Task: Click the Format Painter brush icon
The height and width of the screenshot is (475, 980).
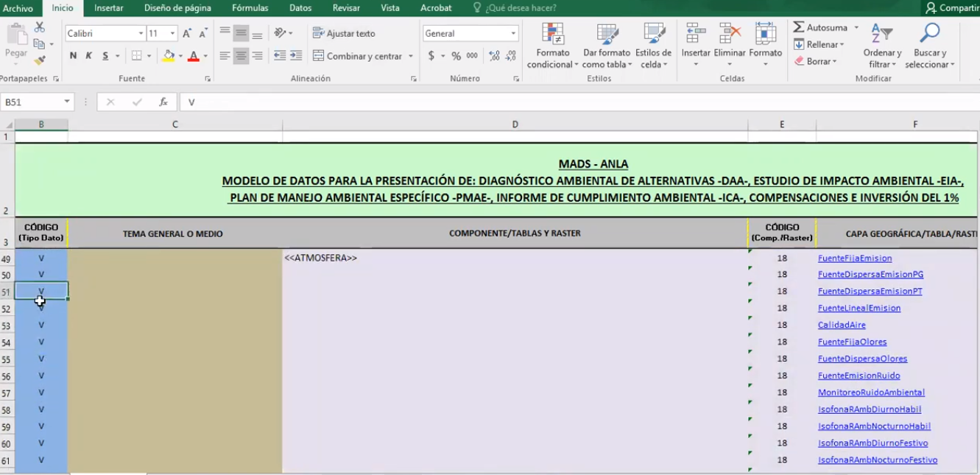Action: [x=40, y=61]
